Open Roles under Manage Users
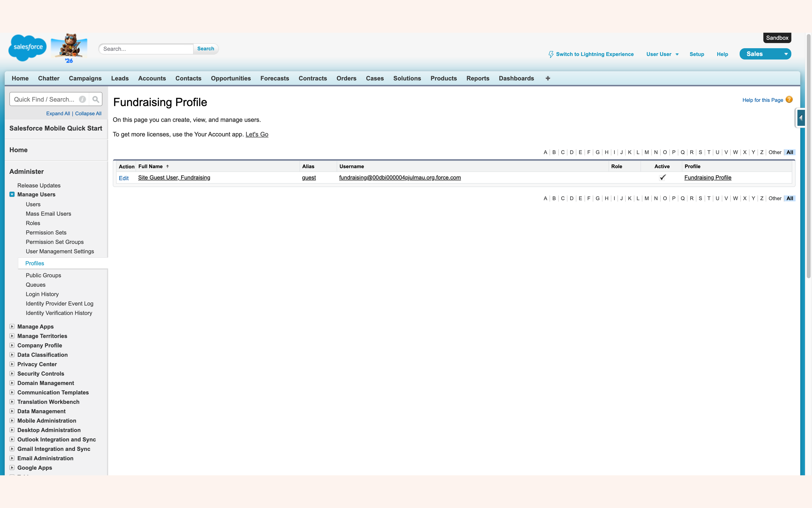 33,223
